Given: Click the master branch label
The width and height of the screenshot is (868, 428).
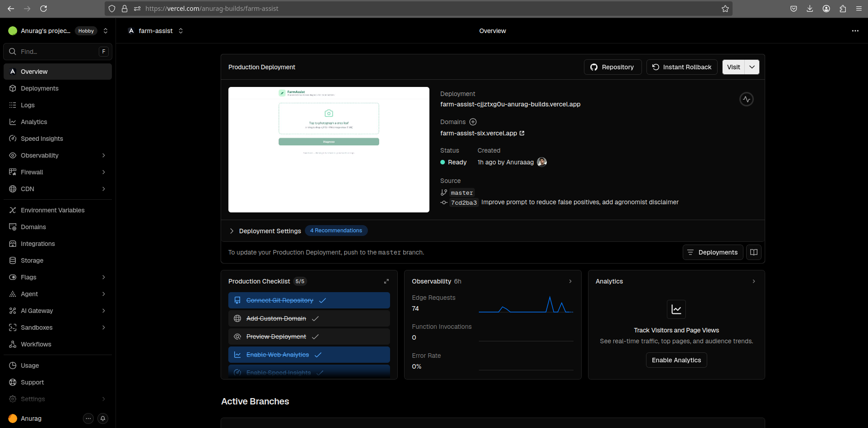Looking at the screenshot, I should point(462,192).
